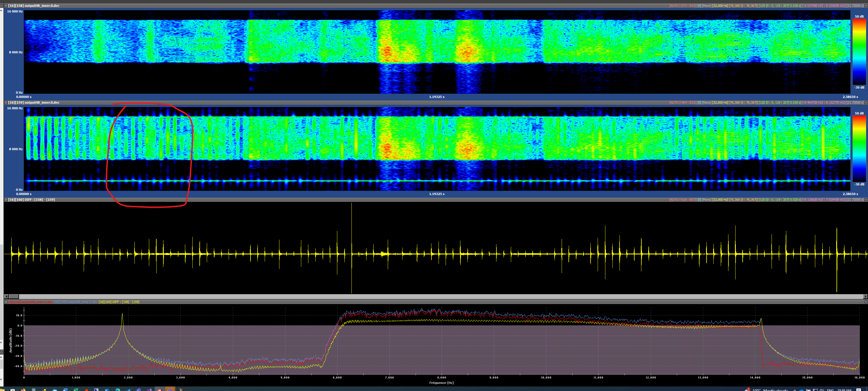868x391 pixels.
Task: Click the panel icon beside [16][159] outputHB_inner.0.dec title
Action: pos(6,103)
